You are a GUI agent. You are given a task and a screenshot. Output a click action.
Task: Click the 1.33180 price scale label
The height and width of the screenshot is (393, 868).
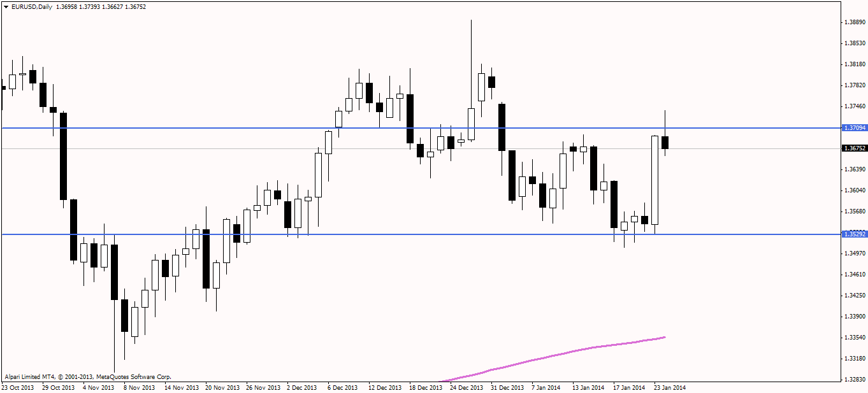pos(854,359)
